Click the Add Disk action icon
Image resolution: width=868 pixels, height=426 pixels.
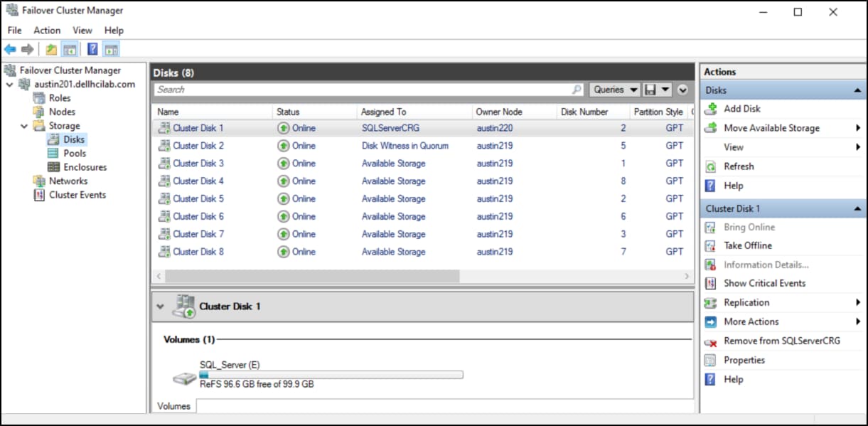(710, 109)
